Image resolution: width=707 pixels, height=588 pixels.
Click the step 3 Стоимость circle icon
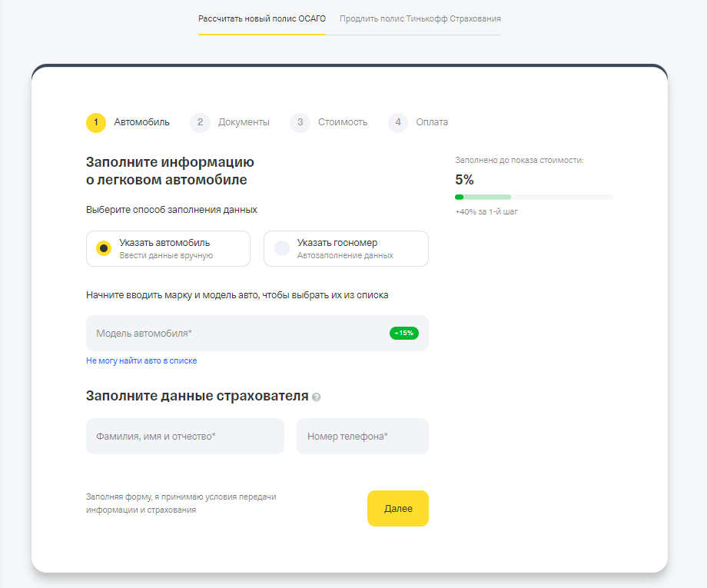299,122
